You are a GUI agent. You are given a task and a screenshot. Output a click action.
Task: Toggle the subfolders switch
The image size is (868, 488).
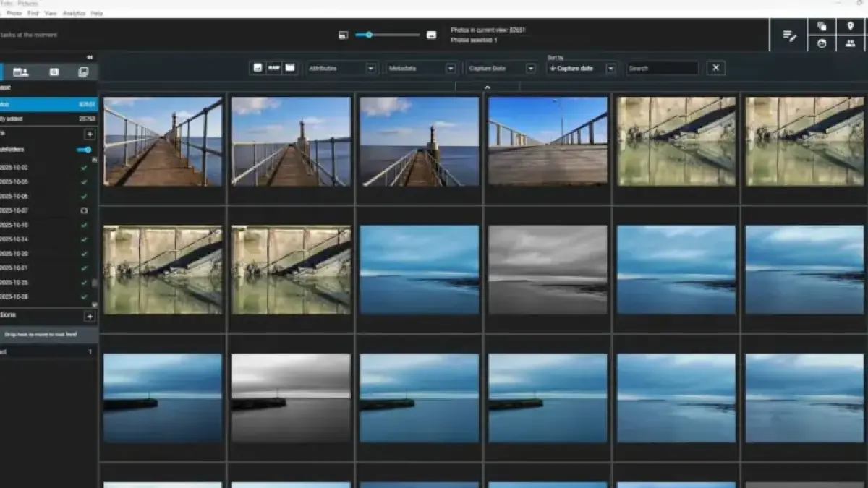click(x=84, y=150)
